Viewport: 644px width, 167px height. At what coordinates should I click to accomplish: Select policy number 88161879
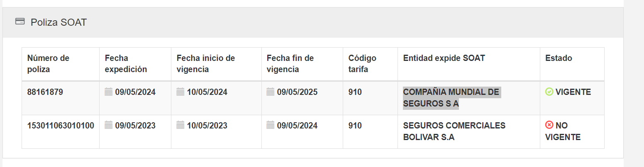(x=45, y=92)
